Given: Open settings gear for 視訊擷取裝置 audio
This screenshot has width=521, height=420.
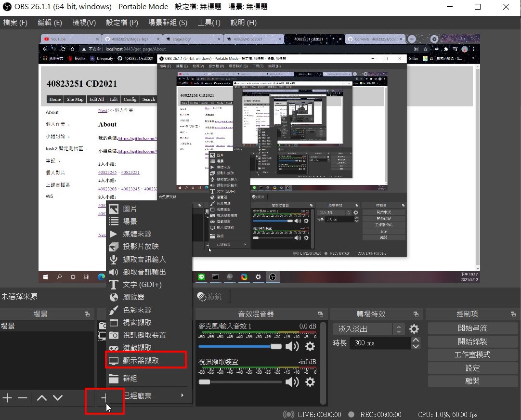Looking at the screenshot, I should [x=310, y=382].
